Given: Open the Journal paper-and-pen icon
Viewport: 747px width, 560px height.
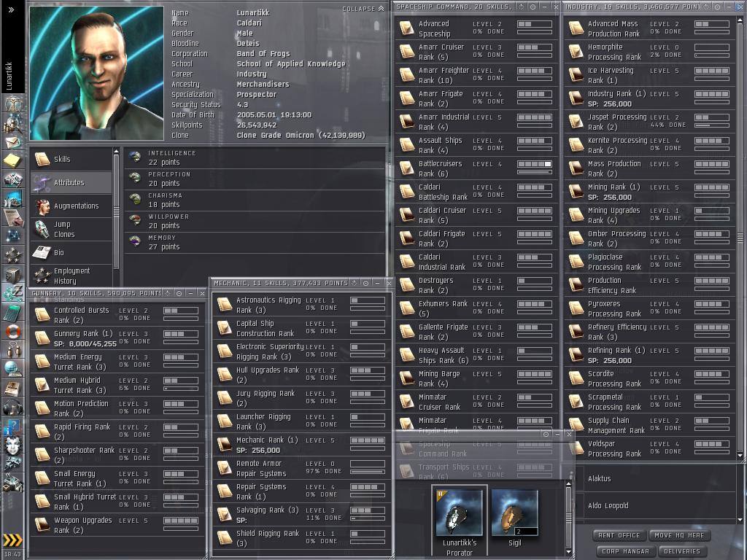Looking at the screenshot, I should [x=12, y=217].
